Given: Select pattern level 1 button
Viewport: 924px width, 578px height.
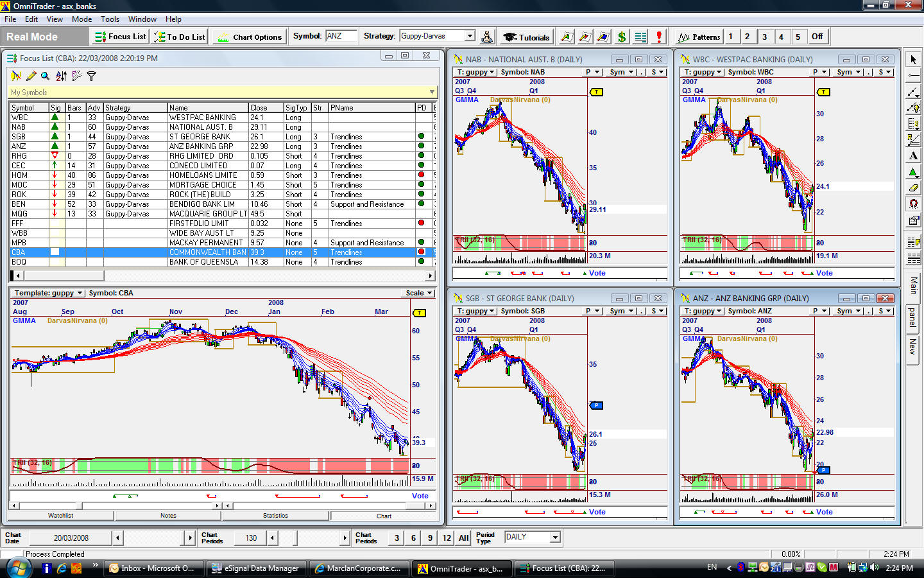Looking at the screenshot, I should (x=731, y=37).
